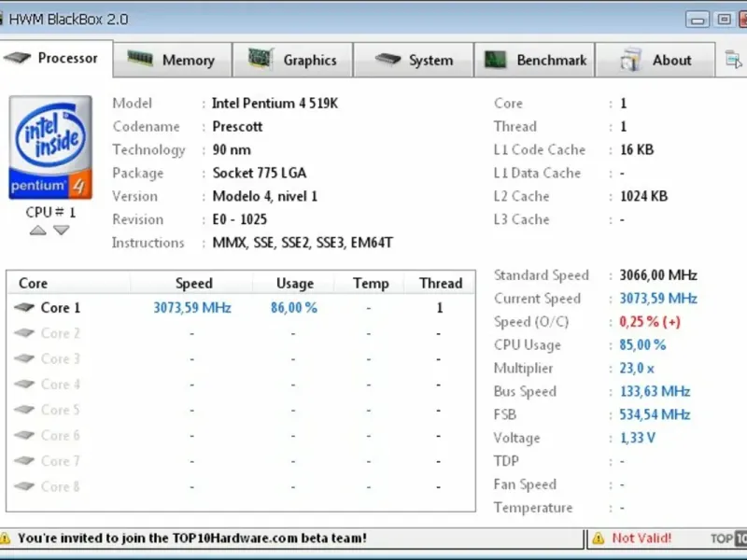Image resolution: width=747 pixels, height=560 pixels.
Task: Click the graphics card icon on Graphics tab
Action: coord(261,59)
